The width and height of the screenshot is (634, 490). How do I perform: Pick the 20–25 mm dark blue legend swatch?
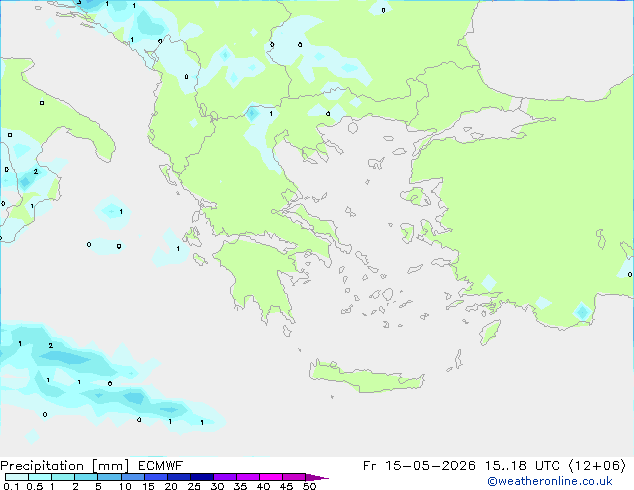click(179, 477)
